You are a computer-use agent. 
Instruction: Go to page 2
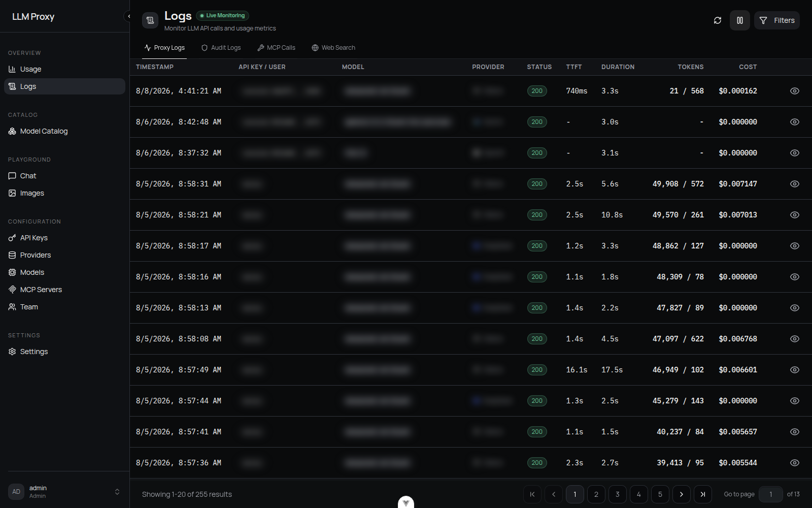pos(596,494)
